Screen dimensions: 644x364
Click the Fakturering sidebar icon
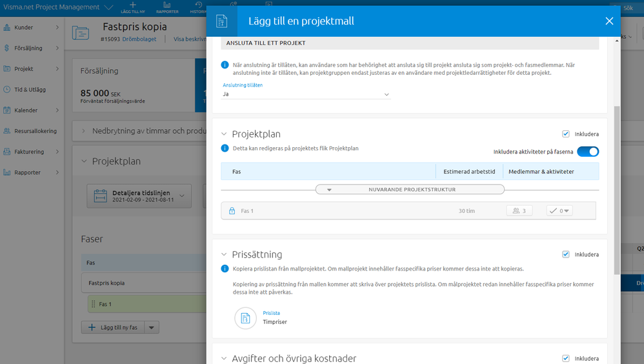tap(6, 152)
